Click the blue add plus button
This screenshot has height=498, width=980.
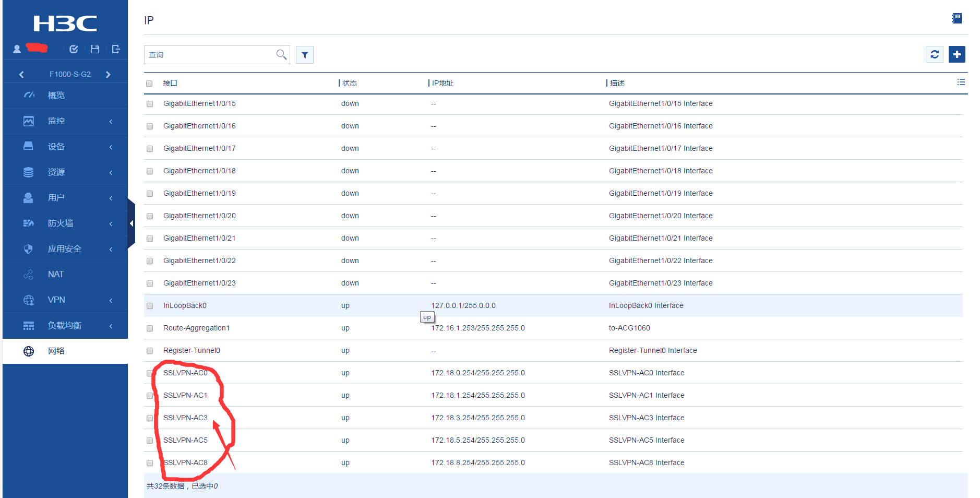pos(957,54)
